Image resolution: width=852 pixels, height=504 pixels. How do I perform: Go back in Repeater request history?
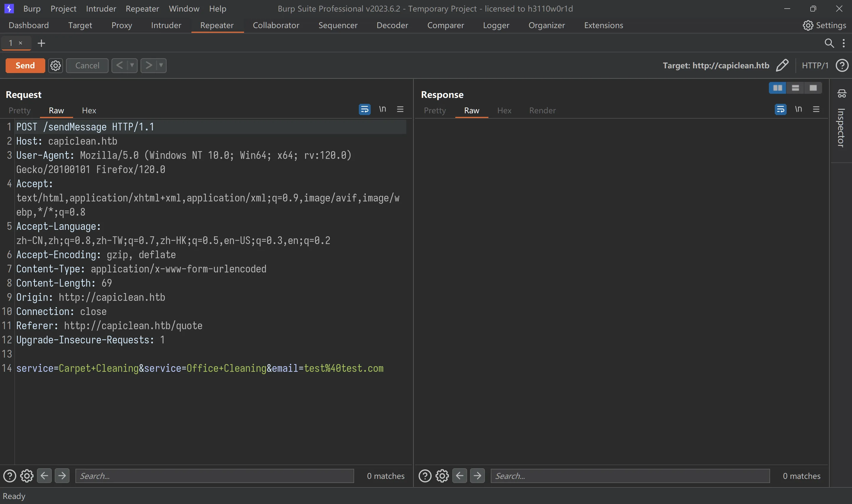point(119,65)
